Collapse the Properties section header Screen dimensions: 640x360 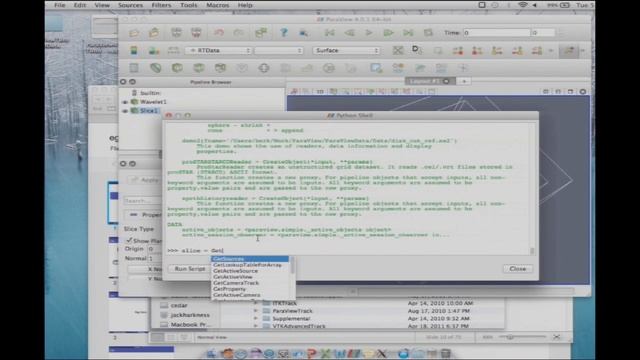click(143, 215)
